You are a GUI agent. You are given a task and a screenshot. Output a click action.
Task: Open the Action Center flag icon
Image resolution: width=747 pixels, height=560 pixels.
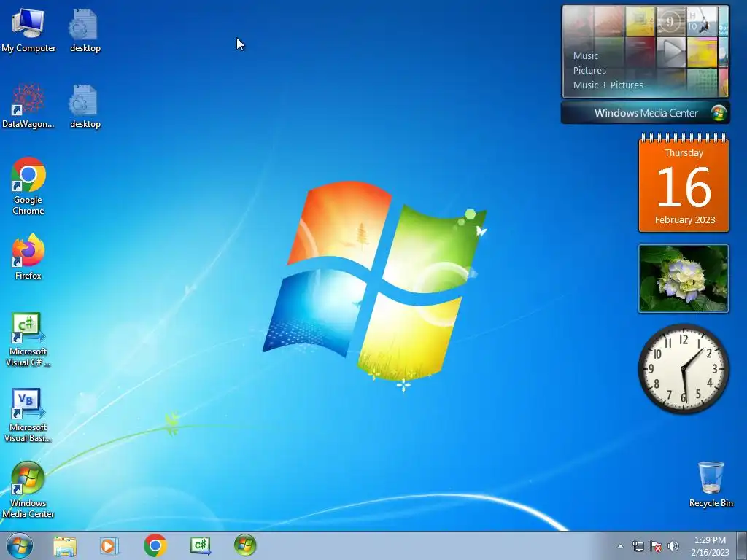[x=656, y=547]
